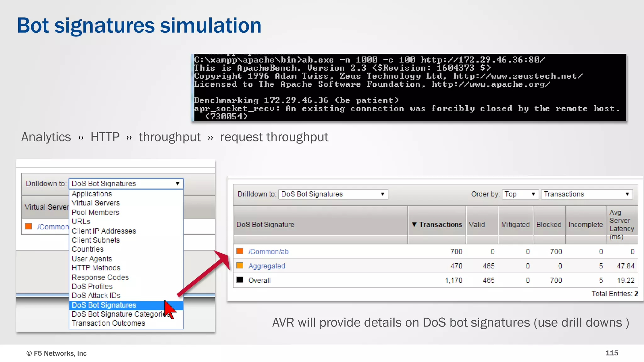Screen dimensions: 644x362
Task: Click black swatch next to Overall
Action: coord(240,280)
